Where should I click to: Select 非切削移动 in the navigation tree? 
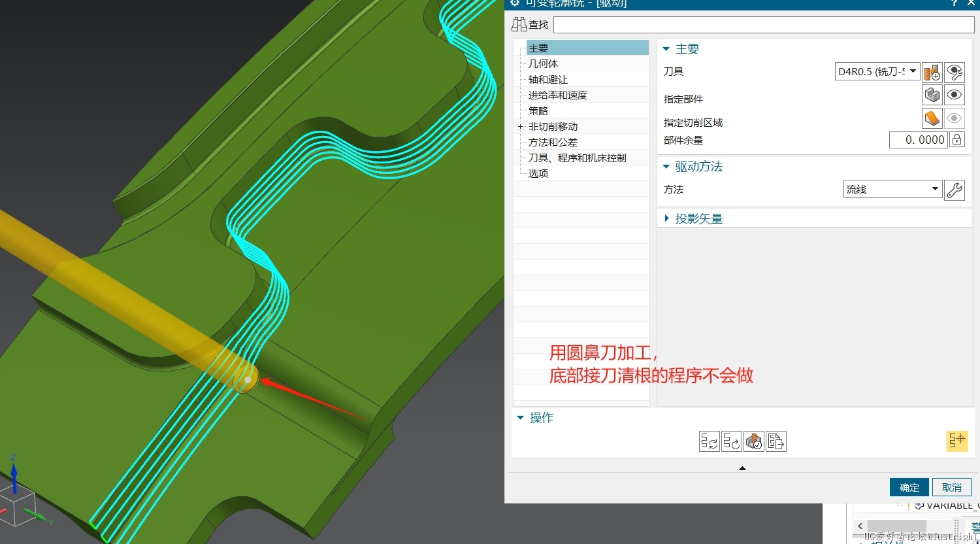[x=553, y=126]
